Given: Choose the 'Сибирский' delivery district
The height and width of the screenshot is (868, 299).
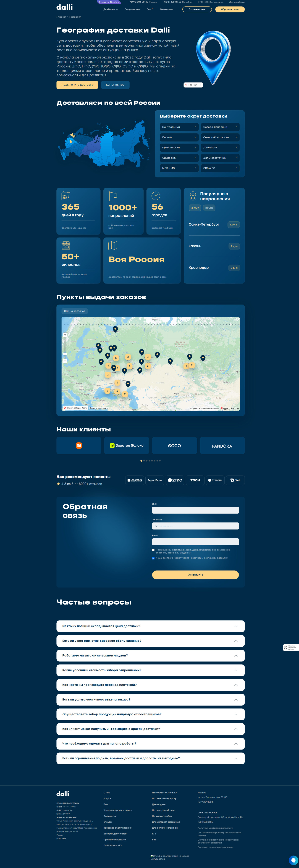Looking at the screenshot, I should pos(179,158).
